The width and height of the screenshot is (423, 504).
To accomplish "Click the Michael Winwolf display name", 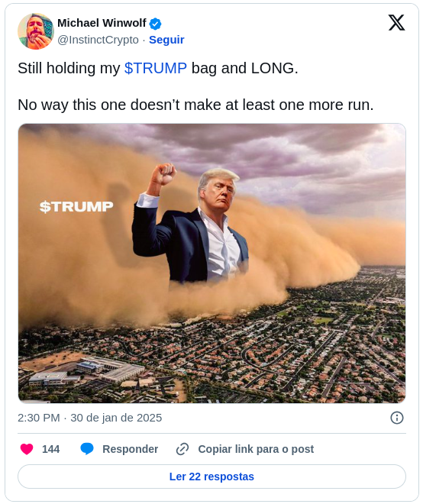I will 102,23.
